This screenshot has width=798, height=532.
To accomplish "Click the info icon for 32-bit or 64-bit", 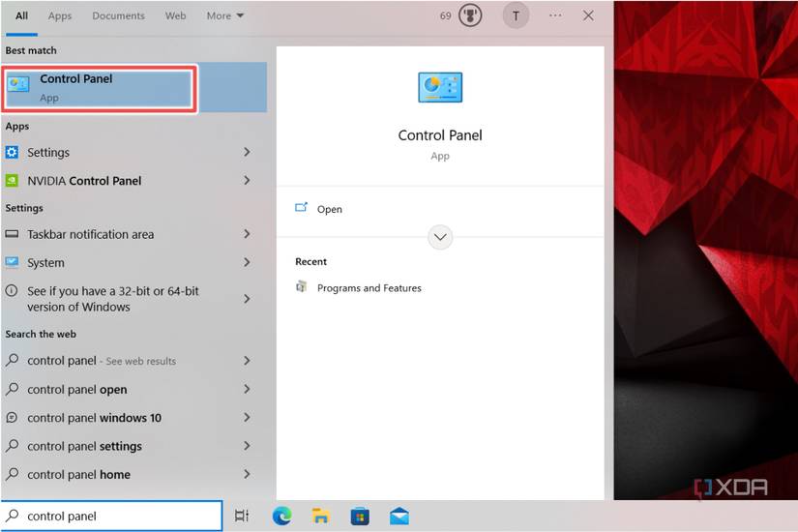I will point(12,291).
